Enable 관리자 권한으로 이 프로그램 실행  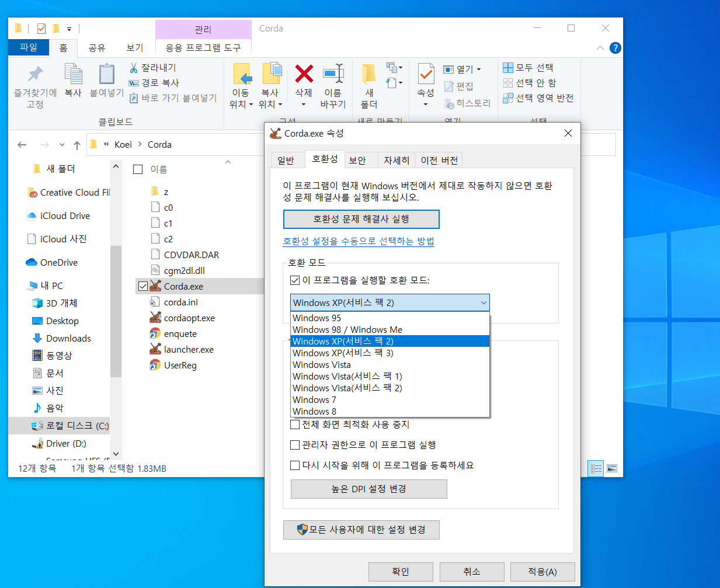pos(295,445)
